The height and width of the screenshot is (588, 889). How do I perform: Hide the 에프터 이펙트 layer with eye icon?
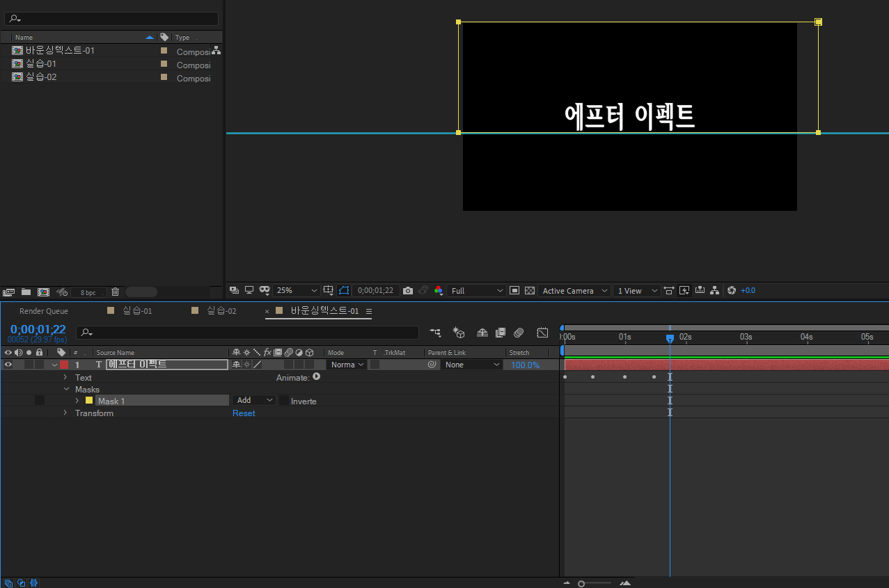tap(8, 365)
